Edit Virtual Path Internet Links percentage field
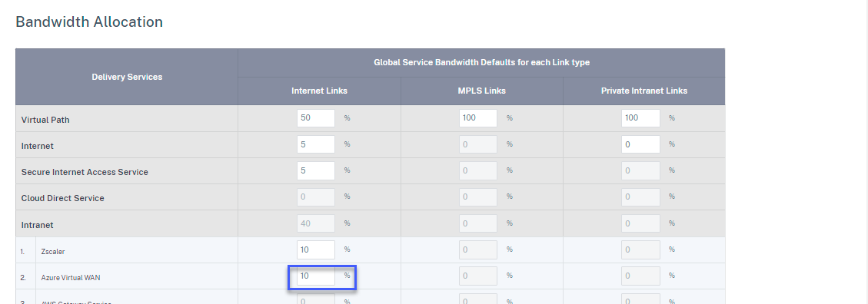This screenshot has width=868, height=304. [315, 117]
